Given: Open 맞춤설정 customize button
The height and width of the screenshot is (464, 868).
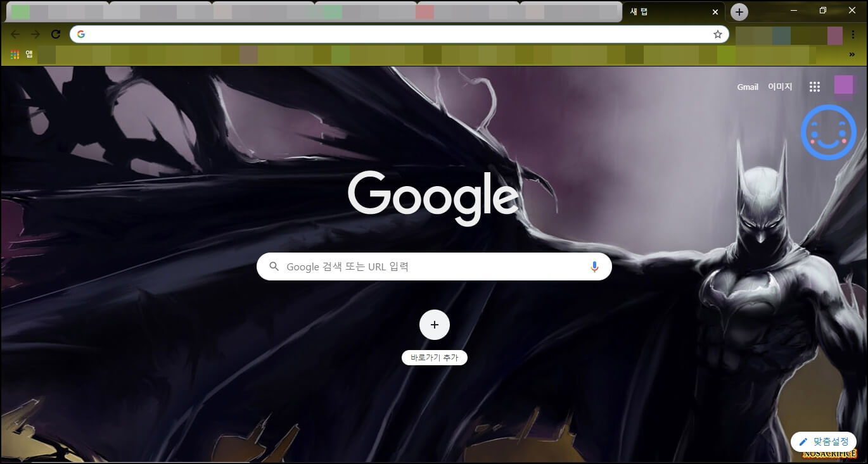Looking at the screenshot, I should click(x=824, y=441).
